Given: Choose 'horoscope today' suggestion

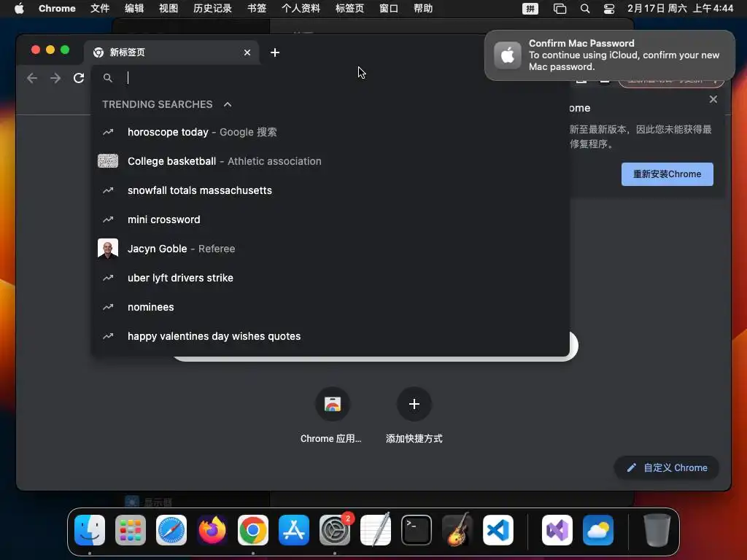Looking at the screenshot, I should click(x=330, y=132).
